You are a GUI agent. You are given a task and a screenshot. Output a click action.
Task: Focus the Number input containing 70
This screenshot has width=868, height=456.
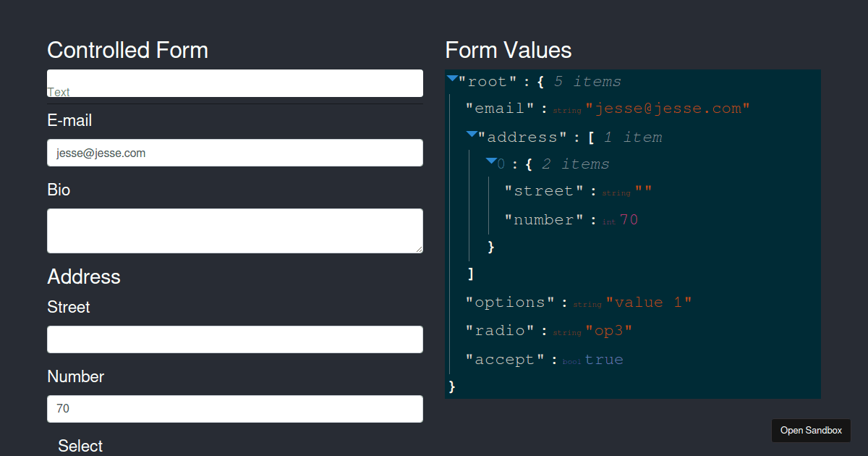[x=235, y=408]
